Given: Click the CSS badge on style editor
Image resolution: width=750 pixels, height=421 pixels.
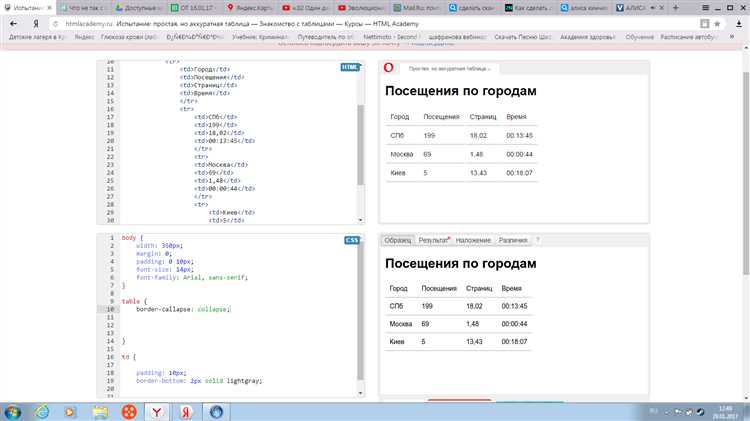Looking at the screenshot, I should pyautogui.click(x=352, y=240).
